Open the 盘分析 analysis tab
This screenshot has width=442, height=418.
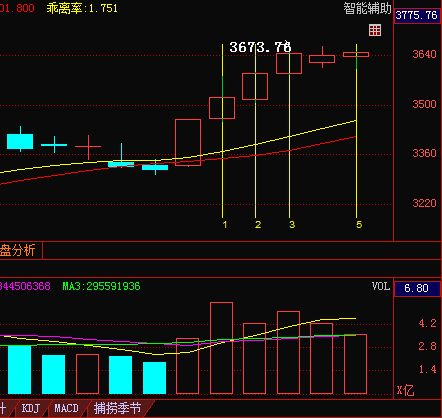click(x=18, y=250)
